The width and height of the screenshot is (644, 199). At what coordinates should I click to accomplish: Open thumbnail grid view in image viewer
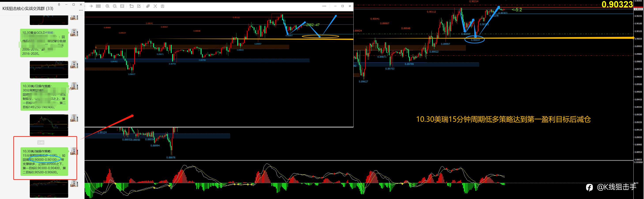(x=98, y=6)
